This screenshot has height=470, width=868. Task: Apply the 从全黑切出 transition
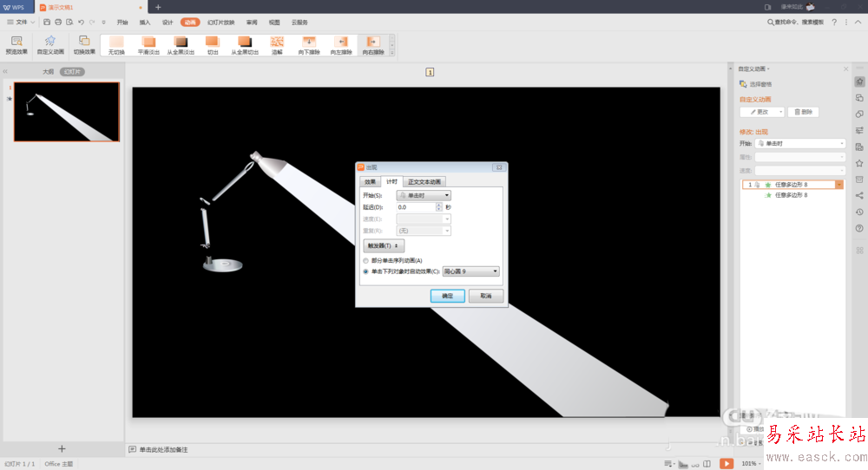(245, 45)
